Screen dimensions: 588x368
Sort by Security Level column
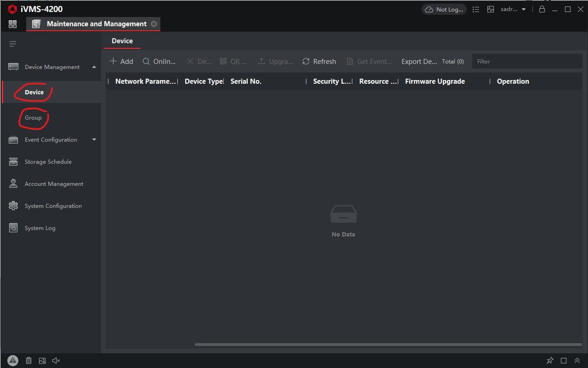(x=332, y=81)
